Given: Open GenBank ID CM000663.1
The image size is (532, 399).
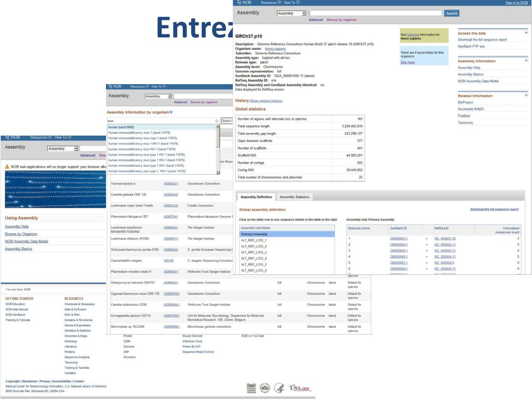Looking at the screenshot, I should (x=398, y=238).
